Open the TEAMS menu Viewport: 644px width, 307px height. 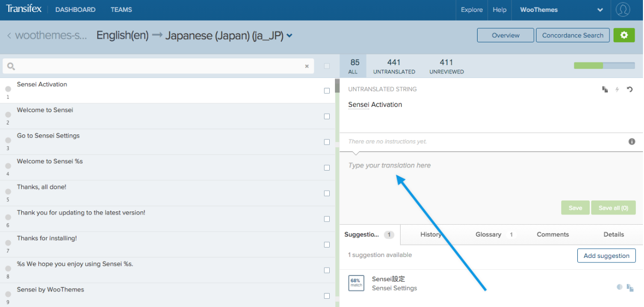(121, 9)
